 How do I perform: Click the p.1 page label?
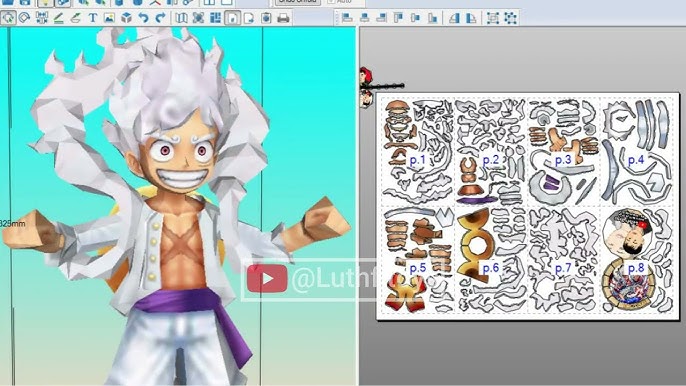click(417, 160)
